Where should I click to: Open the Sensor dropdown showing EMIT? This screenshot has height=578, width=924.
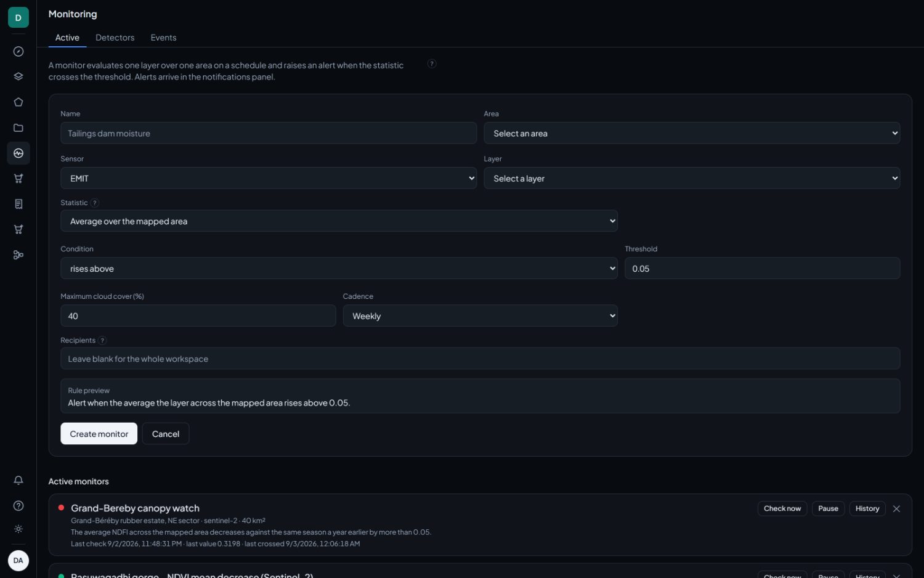(x=269, y=178)
